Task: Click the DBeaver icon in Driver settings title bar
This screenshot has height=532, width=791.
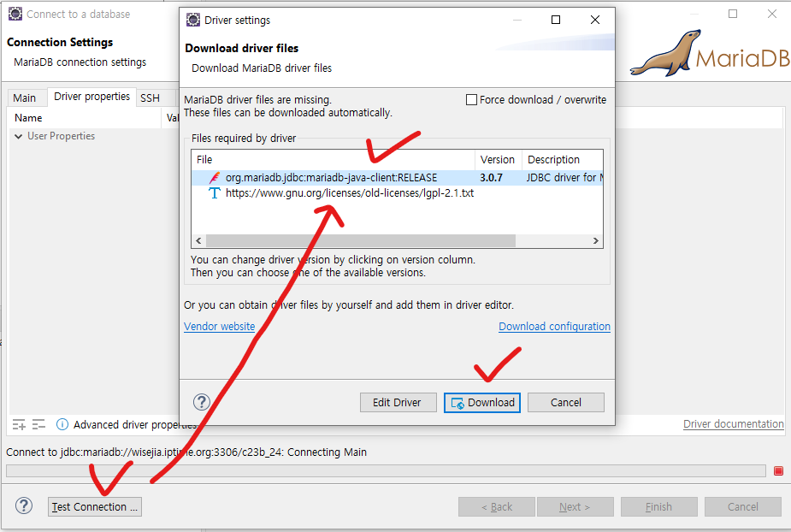Action: tap(193, 20)
